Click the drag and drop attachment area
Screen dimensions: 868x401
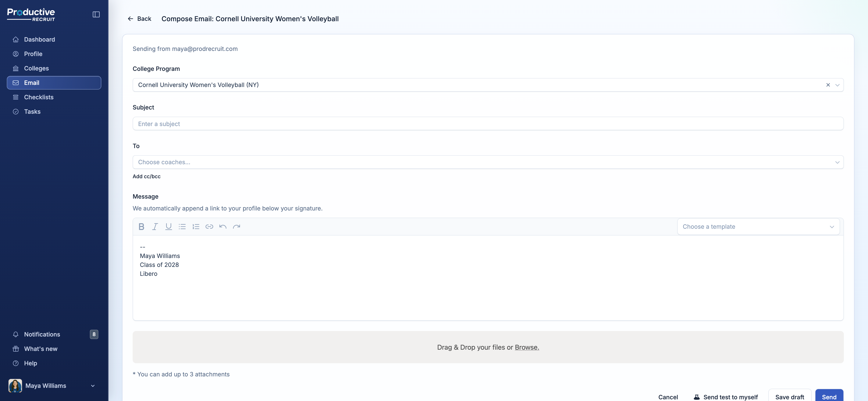pyautogui.click(x=488, y=347)
